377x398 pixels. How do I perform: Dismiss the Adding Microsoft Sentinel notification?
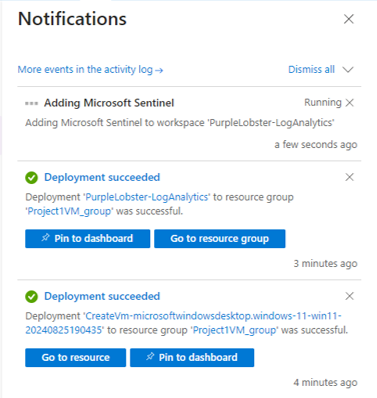pyautogui.click(x=350, y=103)
